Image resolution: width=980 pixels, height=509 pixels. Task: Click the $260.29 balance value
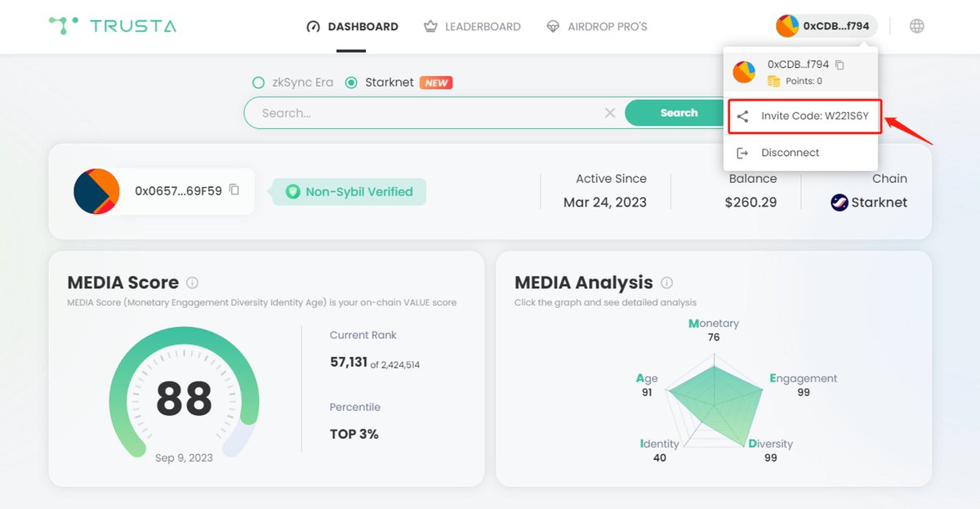751,203
